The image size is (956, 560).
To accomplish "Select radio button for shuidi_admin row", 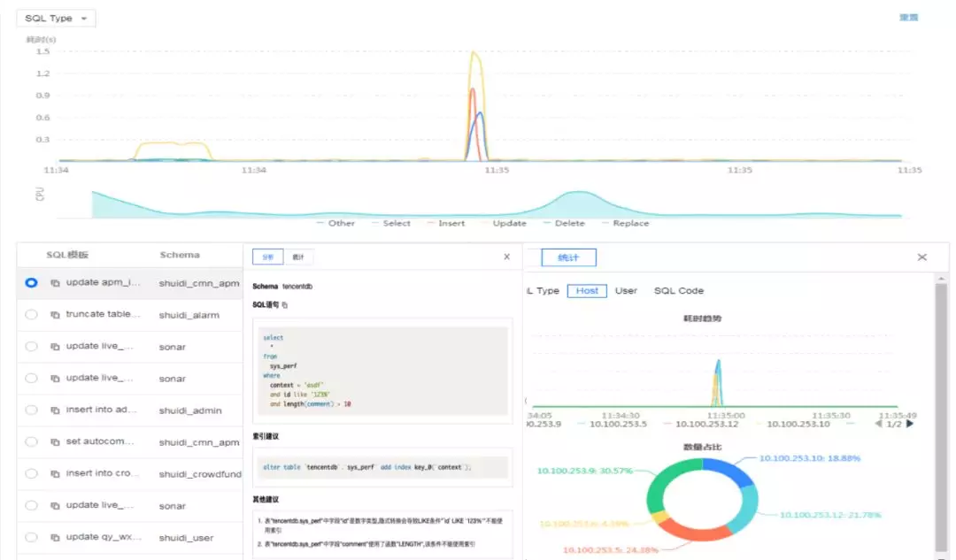I will pyautogui.click(x=32, y=410).
